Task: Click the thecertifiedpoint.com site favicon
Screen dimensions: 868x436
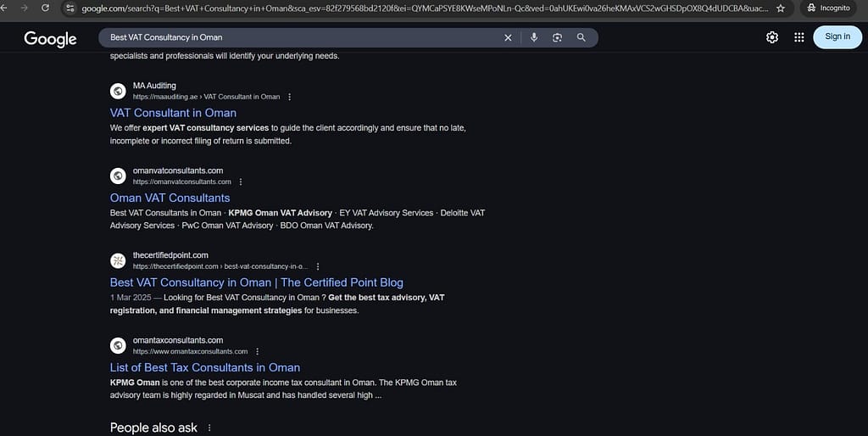Action: click(118, 261)
